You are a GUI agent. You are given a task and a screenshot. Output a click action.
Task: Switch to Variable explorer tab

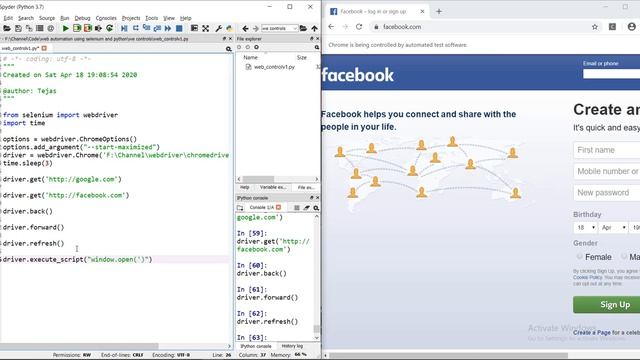click(273, 187)
